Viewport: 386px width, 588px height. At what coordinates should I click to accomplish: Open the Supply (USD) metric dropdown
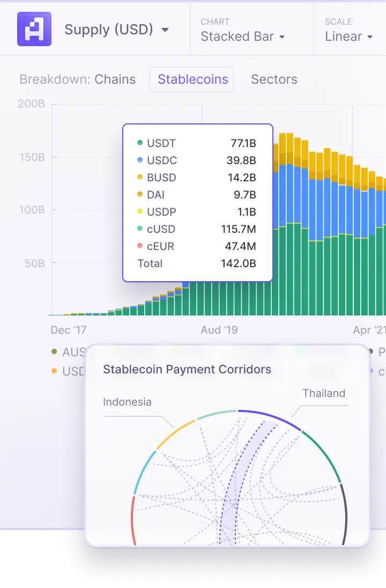[x=116, y=30]
